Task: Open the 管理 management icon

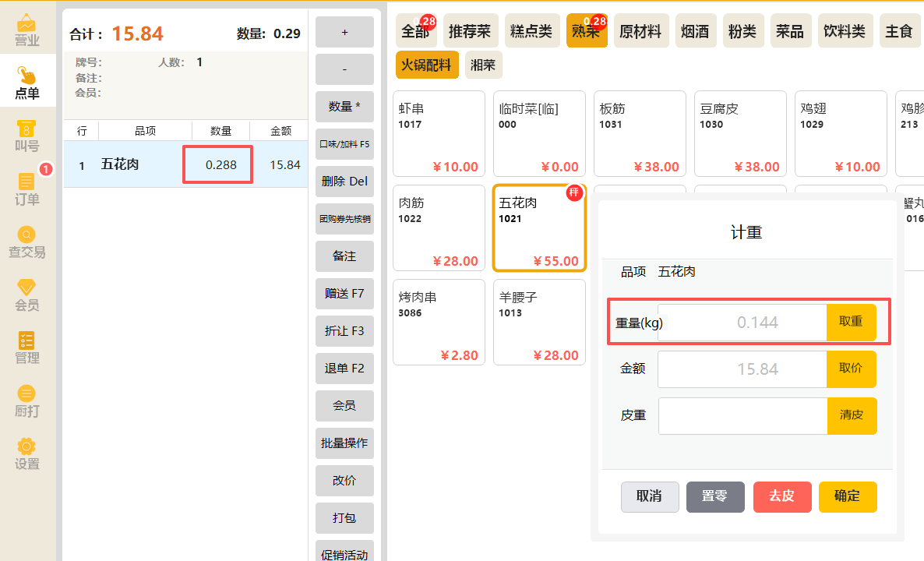Action: coord(27,348)
